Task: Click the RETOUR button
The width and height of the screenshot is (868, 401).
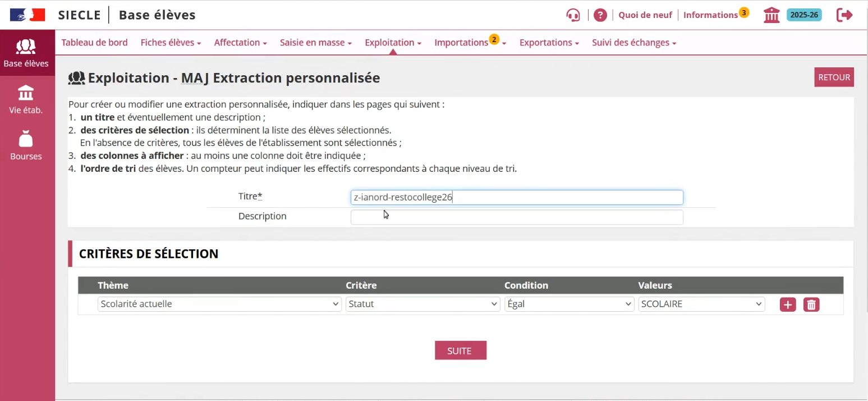Action: 834,78
